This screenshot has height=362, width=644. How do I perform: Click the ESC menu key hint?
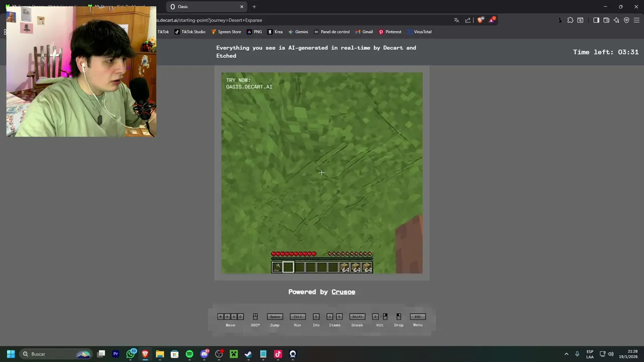pyautogui.click(x=418, y=317)
